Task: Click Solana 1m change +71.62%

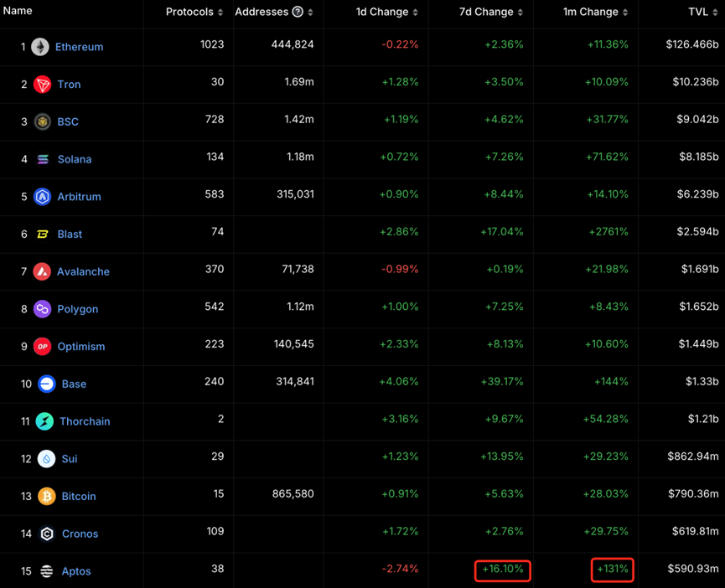Action: [x=607, y=157]
